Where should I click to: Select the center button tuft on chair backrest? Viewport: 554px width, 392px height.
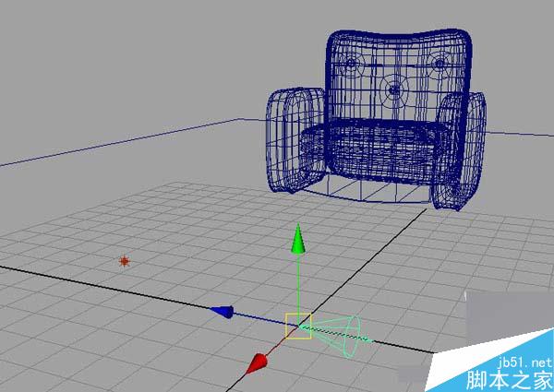pos(393,89)
